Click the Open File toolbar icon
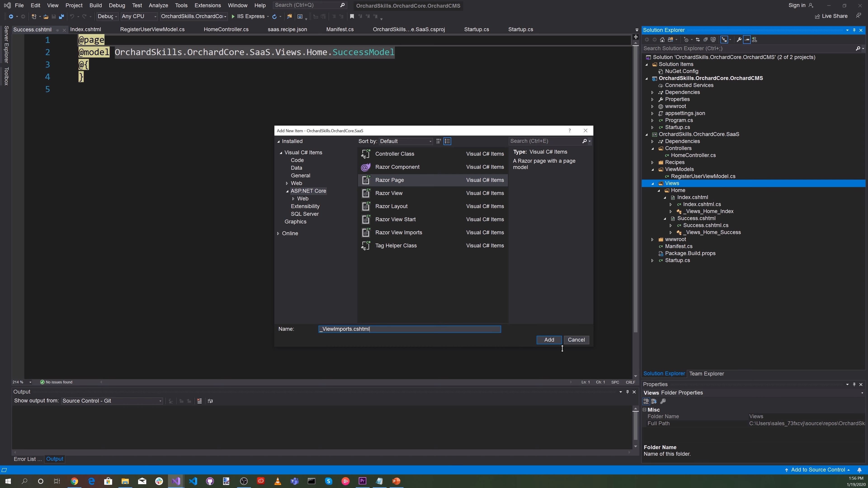This screenshot has height=488, width=868. coord(46,16)
